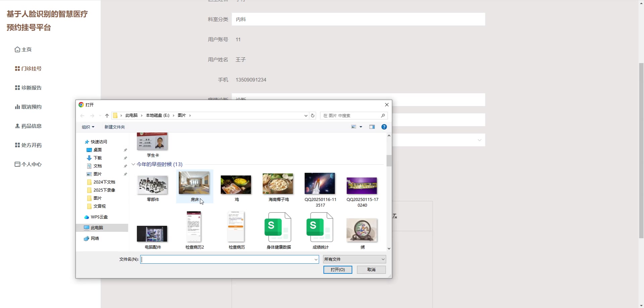Click the 打开(O) button
This screenshot has height=308, width=644.
coord(337,269)
